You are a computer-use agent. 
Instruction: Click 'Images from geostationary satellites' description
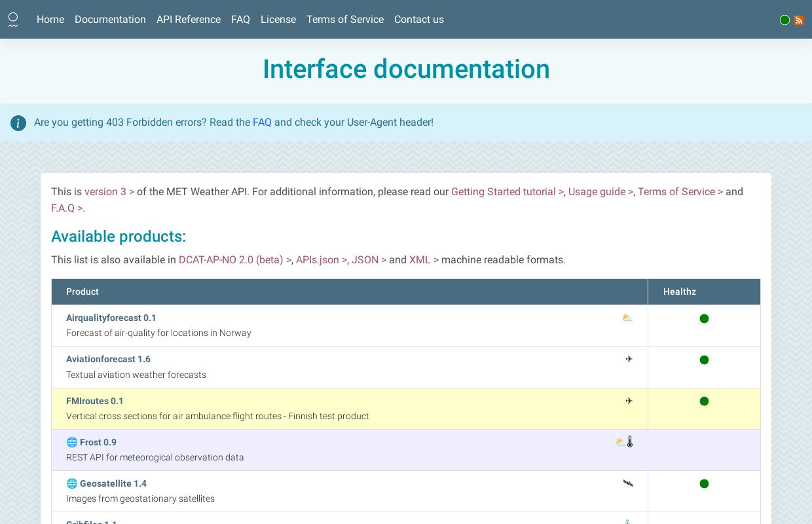click(x=140, y=499)
